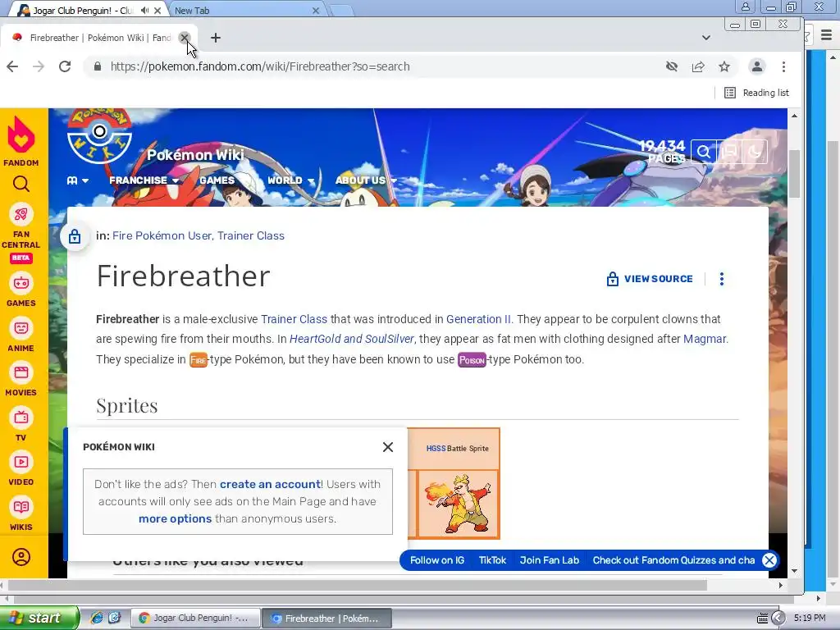Viewport: 840px width, 630px height.
Task: Open the Windows Start menu
Action: pos(39,618)
